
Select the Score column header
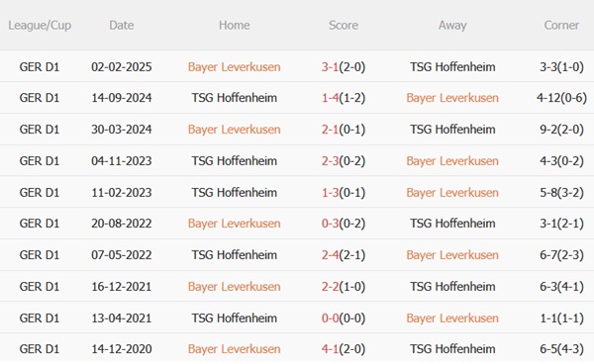[x=344, y=25]
